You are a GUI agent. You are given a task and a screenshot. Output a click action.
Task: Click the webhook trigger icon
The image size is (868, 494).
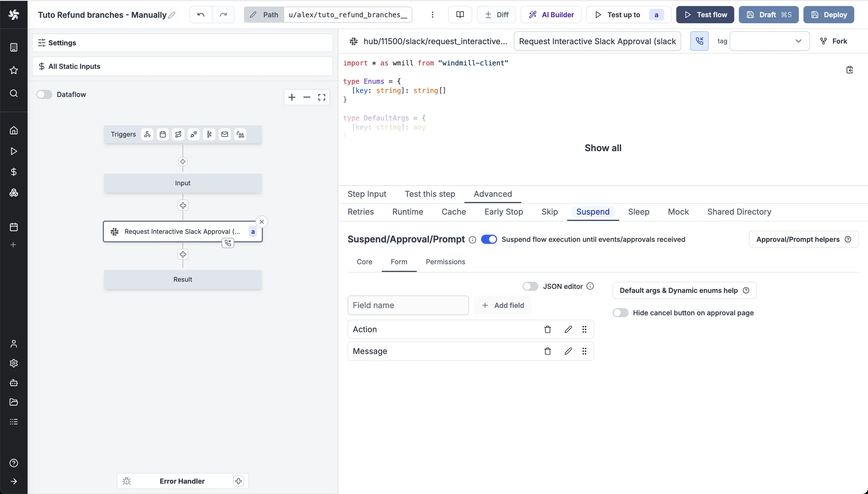click(x=147, y=134)
